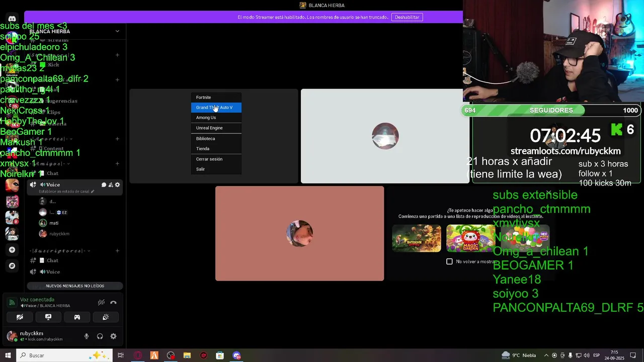This screenshot has height=362, width=644.
Task: Deafen headphones in user panel
Action: [x=100, y=336]
